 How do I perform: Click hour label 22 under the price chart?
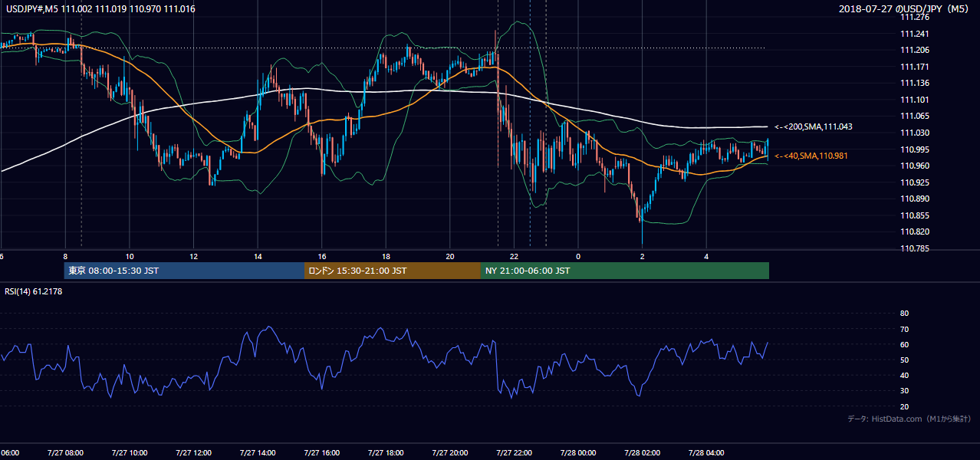pyautogui.click(x=514, y=256)
